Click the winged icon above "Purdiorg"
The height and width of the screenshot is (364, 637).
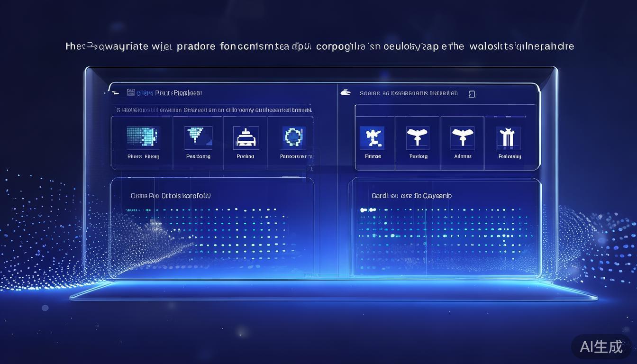(418, 137)
